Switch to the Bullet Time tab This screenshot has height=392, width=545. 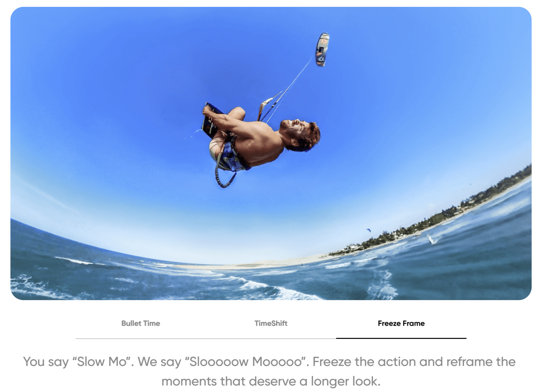pos(141,323)
